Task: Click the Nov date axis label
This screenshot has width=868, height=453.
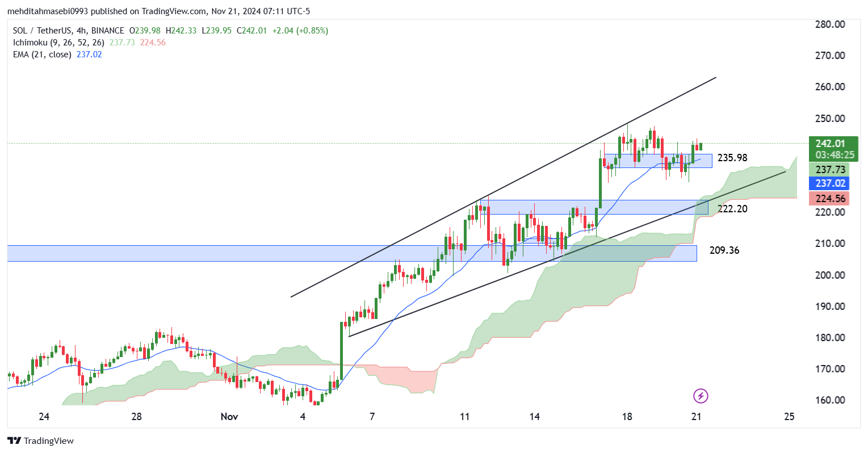Action: click(x=229, y=417)
